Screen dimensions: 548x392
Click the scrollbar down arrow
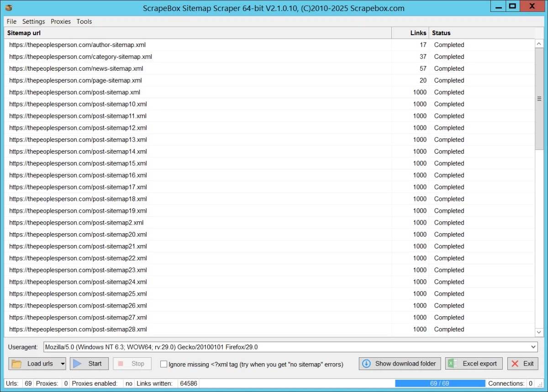(x=539, y=333)
